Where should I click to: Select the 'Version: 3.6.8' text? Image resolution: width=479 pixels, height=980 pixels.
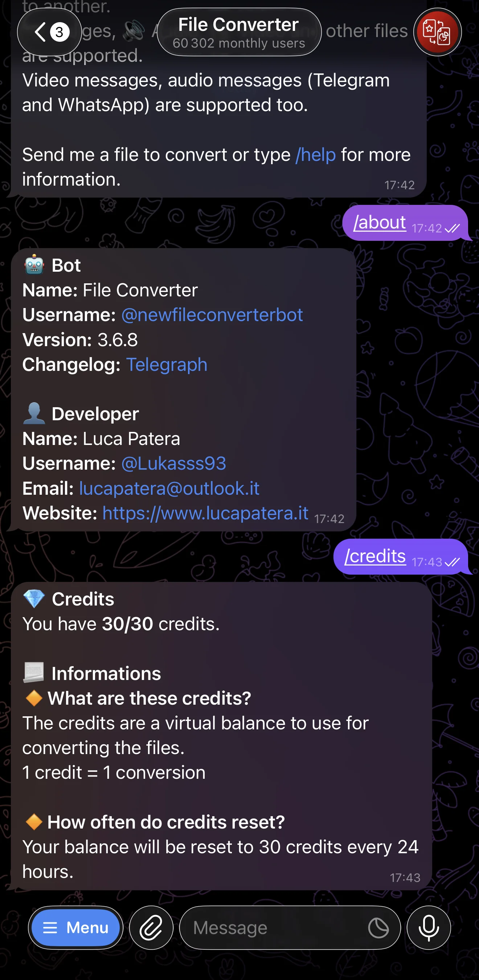80,340
